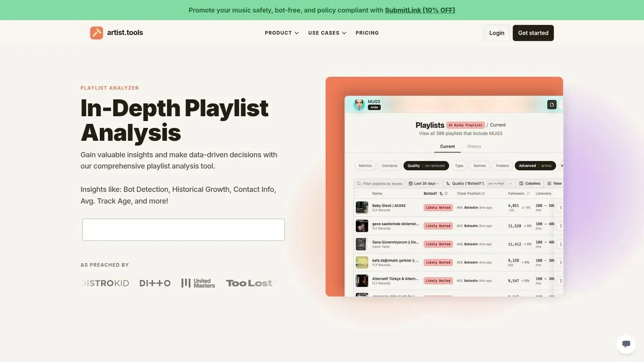Click the Name column header
This screenshot has width=644, height=362.
(x=377, y=193)
